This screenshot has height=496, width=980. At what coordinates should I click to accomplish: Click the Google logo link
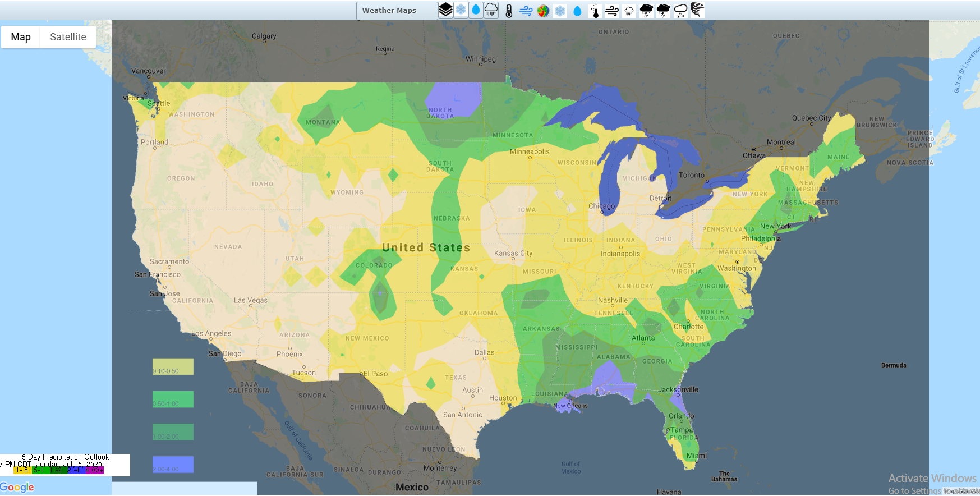[x=17, y=487]
